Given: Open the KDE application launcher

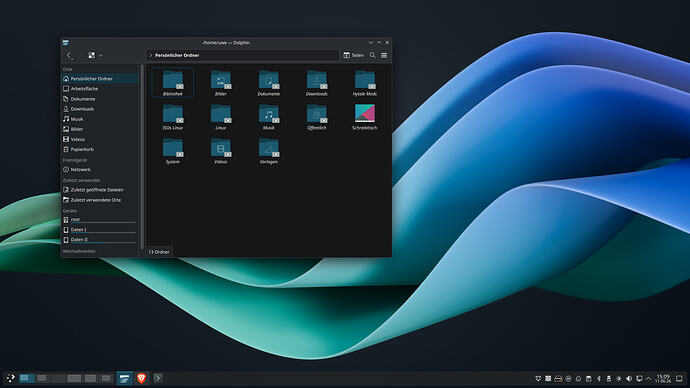Looking at the screenshot, I should point(10,378).
